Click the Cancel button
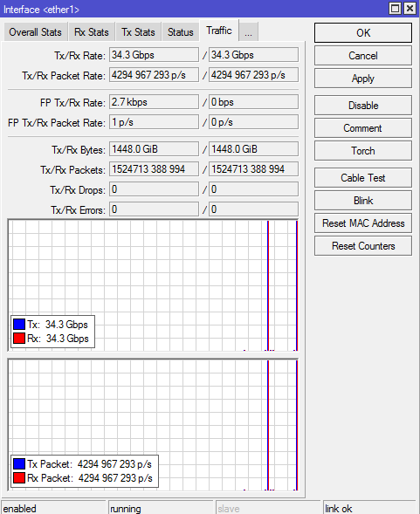 click(363, 56)
